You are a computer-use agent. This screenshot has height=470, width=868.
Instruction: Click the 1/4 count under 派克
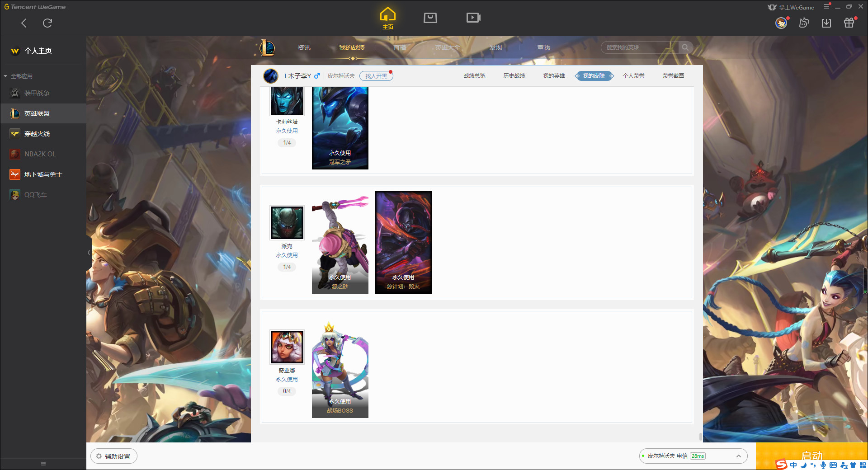[287, 267]
